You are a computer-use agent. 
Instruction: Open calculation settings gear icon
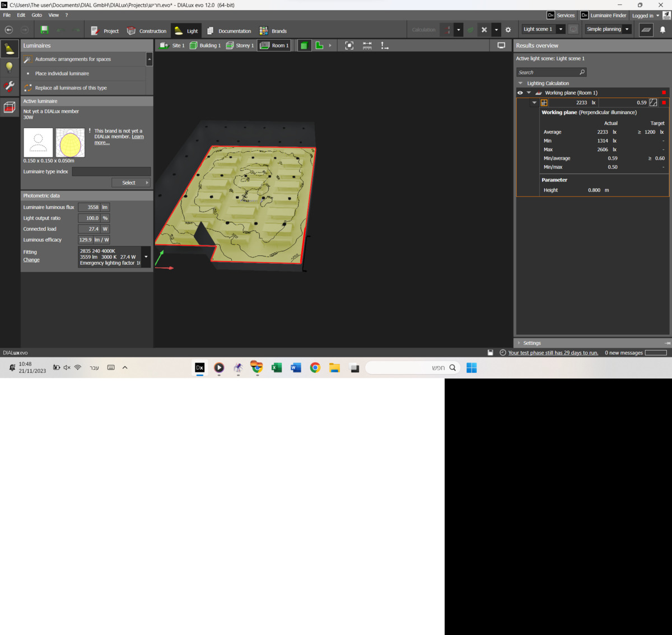pos(508,30)
